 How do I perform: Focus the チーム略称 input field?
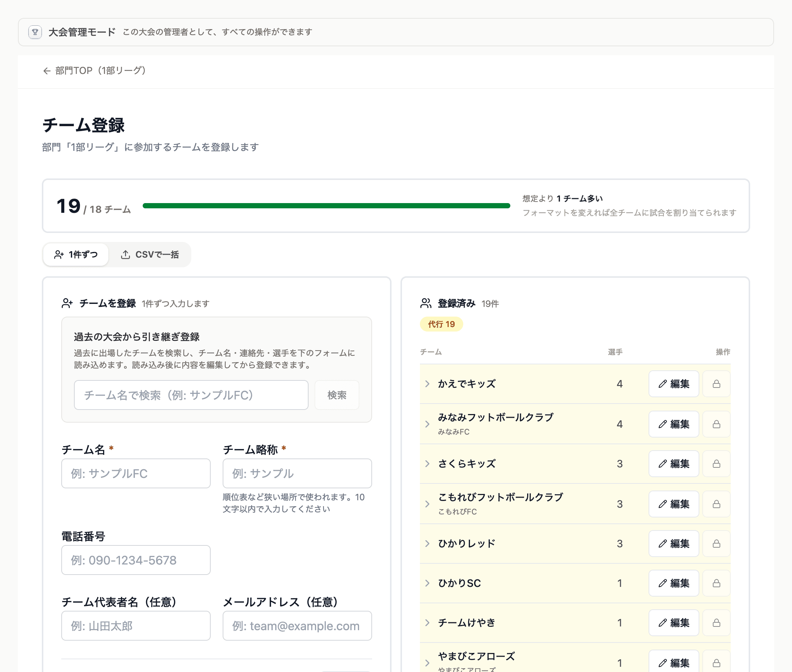click(x=297, y=473)
